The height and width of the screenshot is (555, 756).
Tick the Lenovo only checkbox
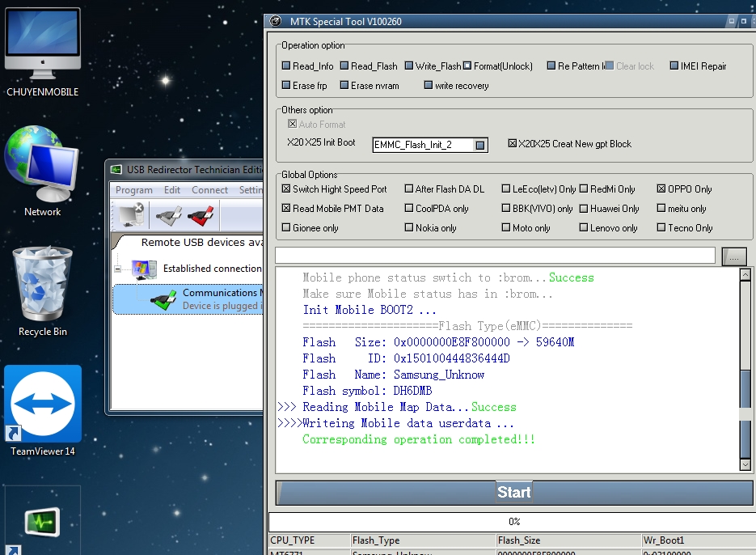click(x=584, y=227)
